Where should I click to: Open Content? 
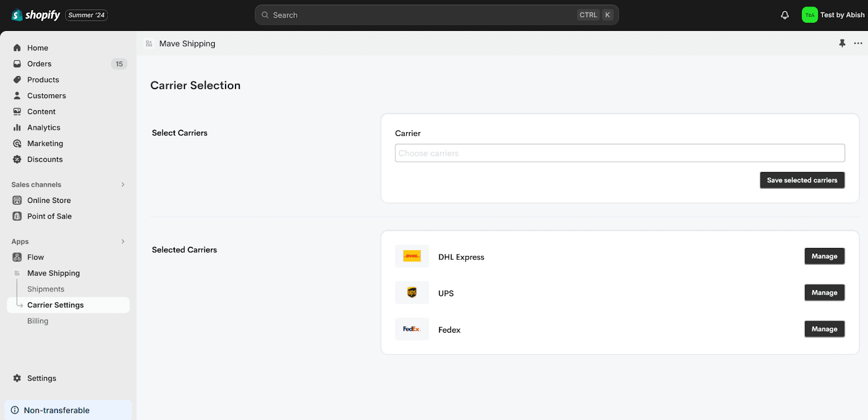coord(42,112)
